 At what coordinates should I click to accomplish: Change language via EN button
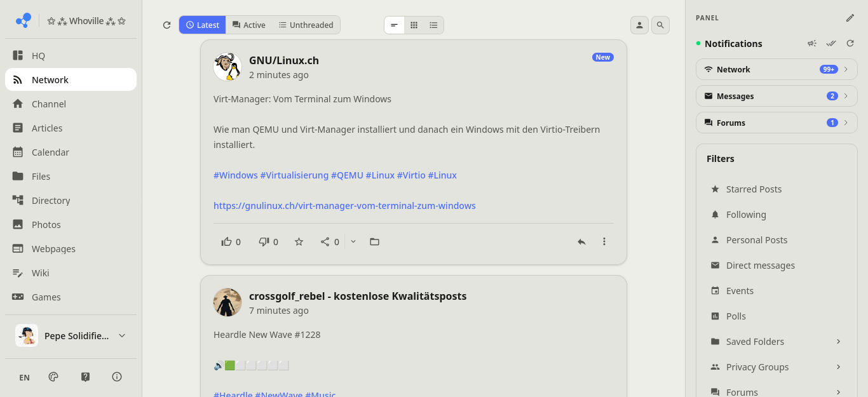pyautogui.click(x=24, y=377)
